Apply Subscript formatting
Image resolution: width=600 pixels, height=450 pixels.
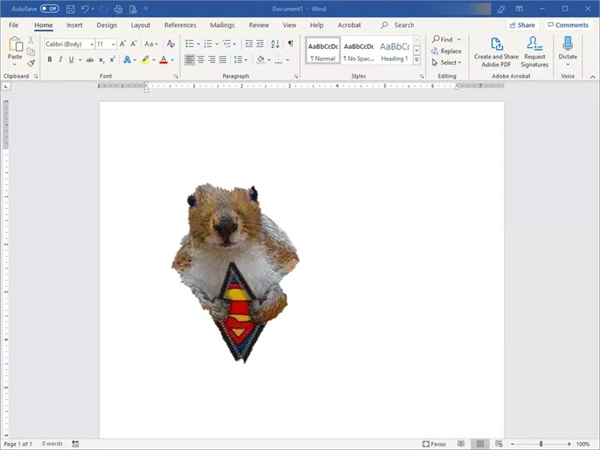pyautogui.click(x=101, y=60)
